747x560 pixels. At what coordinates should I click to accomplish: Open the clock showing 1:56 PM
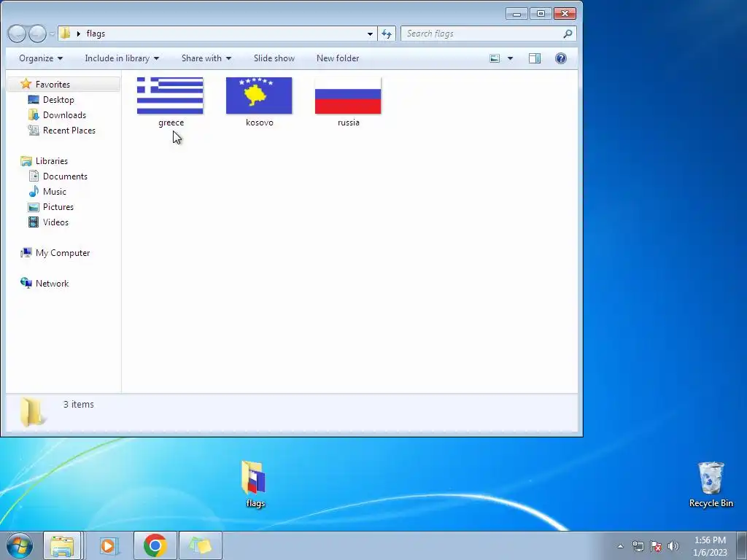click(710, 546)
